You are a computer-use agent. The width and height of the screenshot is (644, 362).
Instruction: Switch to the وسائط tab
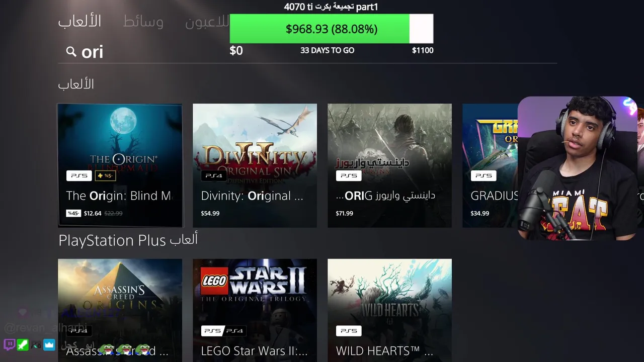(143, 22)
